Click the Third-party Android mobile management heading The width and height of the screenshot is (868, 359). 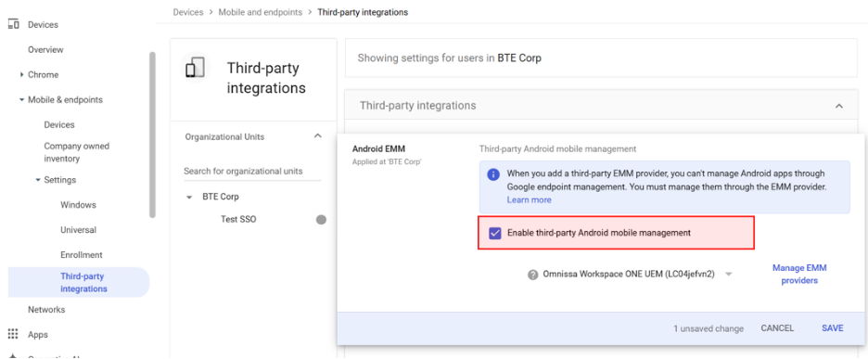557,149
